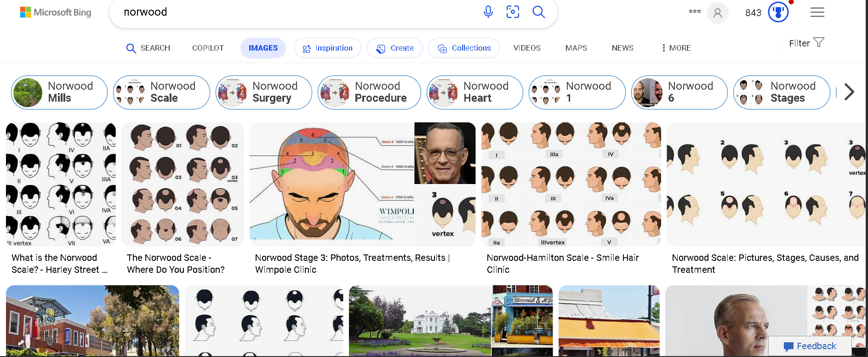Select the Norwood Mills suggestion chip
Image resolution: width=868 pixels, height=357 pixels.
(x=59, y=92)
